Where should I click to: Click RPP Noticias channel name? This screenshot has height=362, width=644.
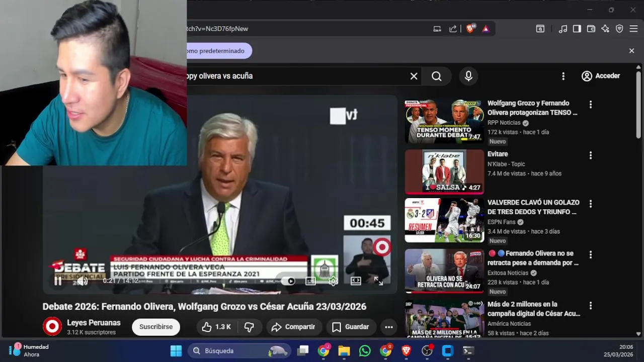click(504, 123)
